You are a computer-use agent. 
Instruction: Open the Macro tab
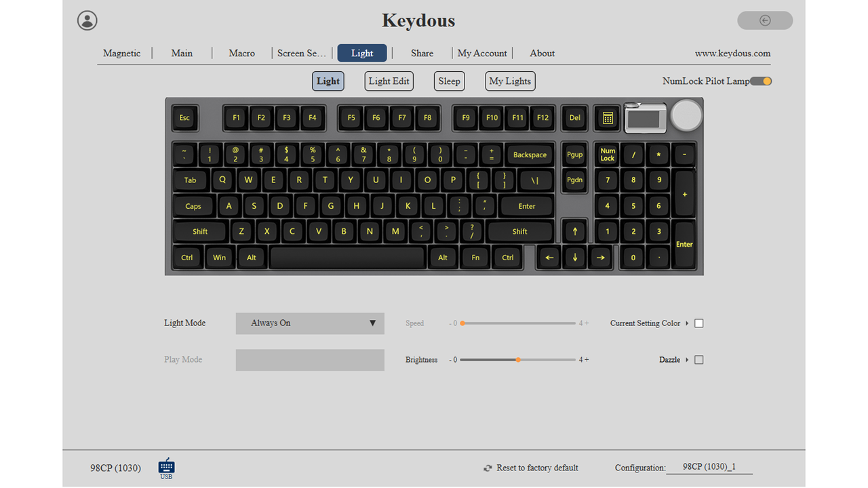[242, 54]
